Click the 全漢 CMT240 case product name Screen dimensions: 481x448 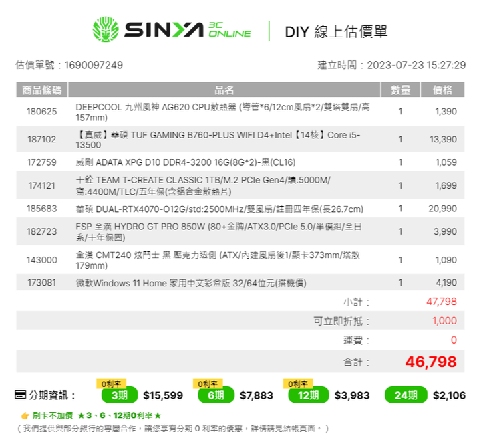[218, 260]
